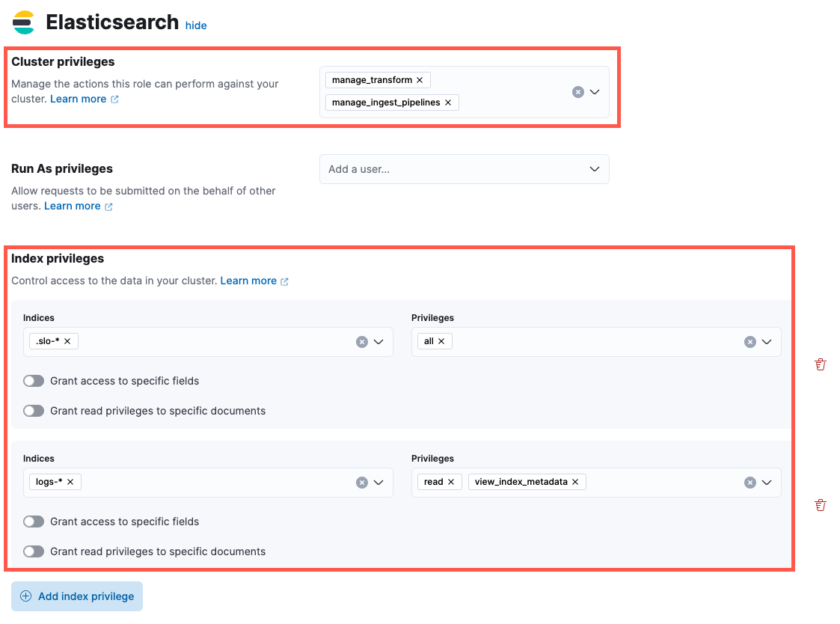The image size is (840, 624).
Task: Delete the logs-* index privilege row via trash icon
Action: click(x=821, y=505)
